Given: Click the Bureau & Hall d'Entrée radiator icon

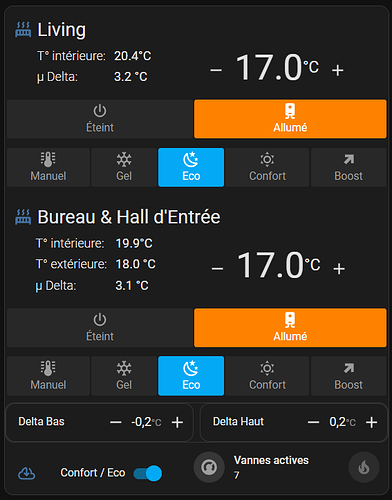Looking at the screenshot, I should point(23,217).
